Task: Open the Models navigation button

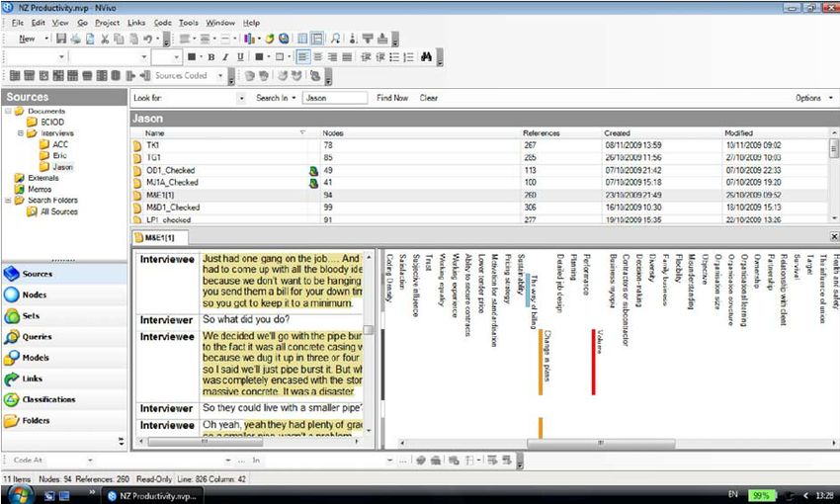Action: 64,357
